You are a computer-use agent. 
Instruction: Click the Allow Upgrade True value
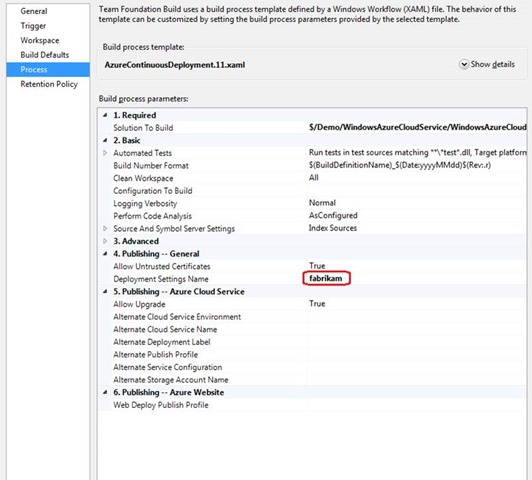coord(317,304)
